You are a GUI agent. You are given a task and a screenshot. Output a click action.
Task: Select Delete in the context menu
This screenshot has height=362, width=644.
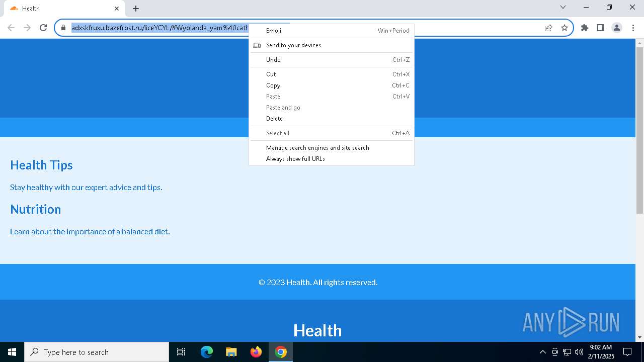(332, 119)
